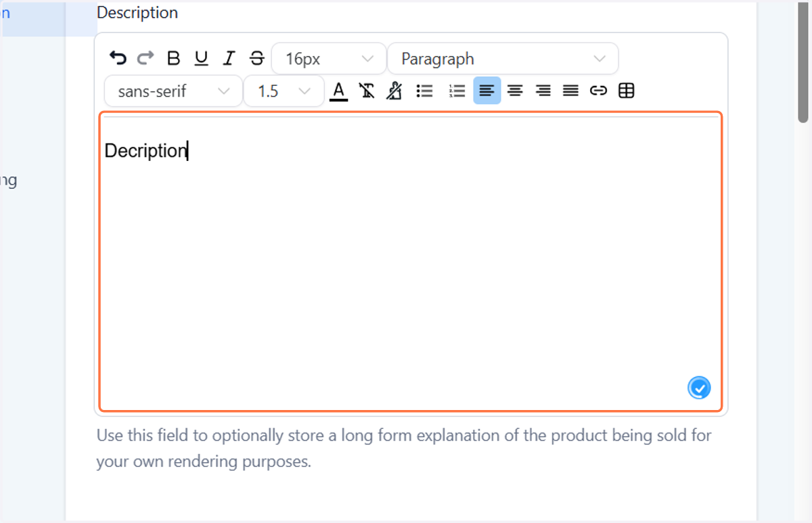The height and width of the screenshot is (523, 812).
Task: Insert a hyperlink
Action: (598, 91)
